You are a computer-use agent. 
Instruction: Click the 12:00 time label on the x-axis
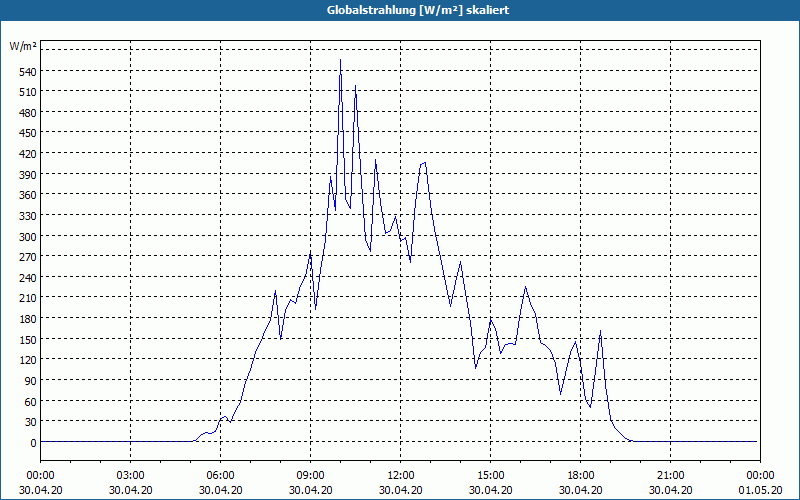[x=401, y=476]
